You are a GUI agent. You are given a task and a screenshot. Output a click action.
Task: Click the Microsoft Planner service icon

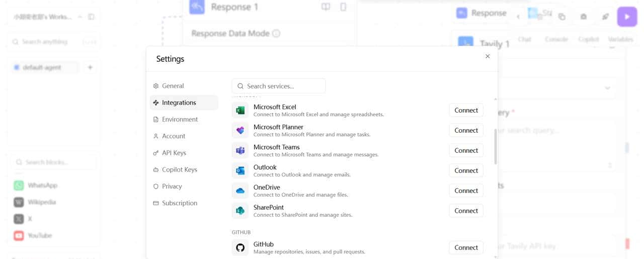[x=240, y=130]
